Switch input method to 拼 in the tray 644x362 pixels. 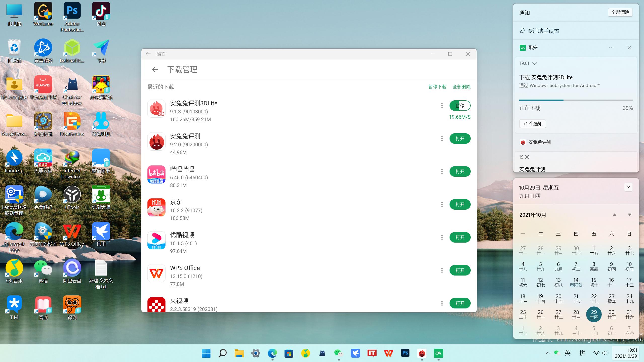pyautogui.click(x=582, y=353)
